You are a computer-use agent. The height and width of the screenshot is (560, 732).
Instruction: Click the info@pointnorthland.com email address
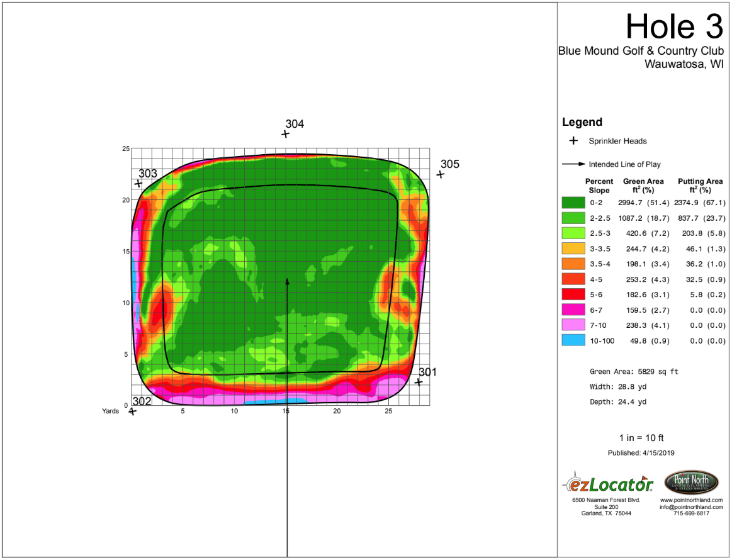tap(691, 507)
